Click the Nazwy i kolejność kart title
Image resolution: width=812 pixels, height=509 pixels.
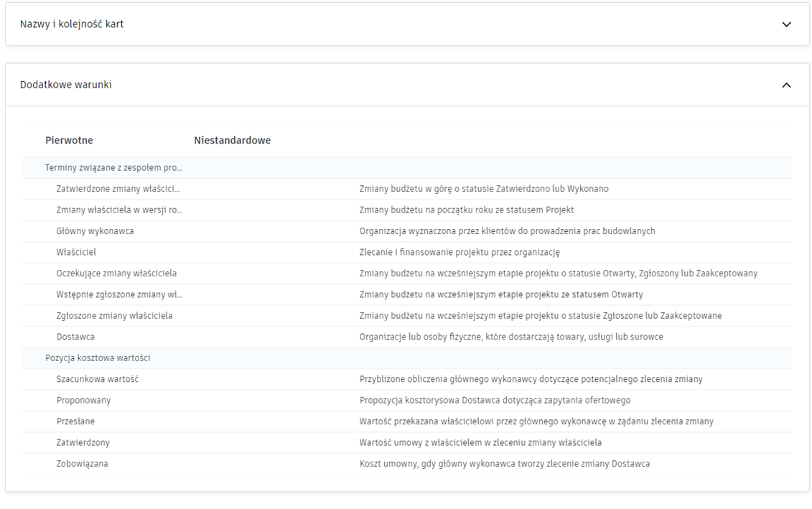click(72, 24)
